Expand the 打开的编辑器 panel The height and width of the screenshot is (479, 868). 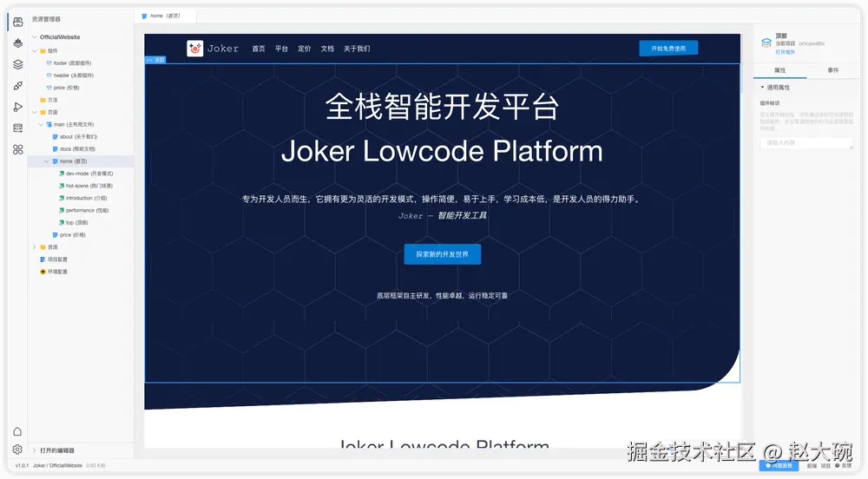pos(35,450)
